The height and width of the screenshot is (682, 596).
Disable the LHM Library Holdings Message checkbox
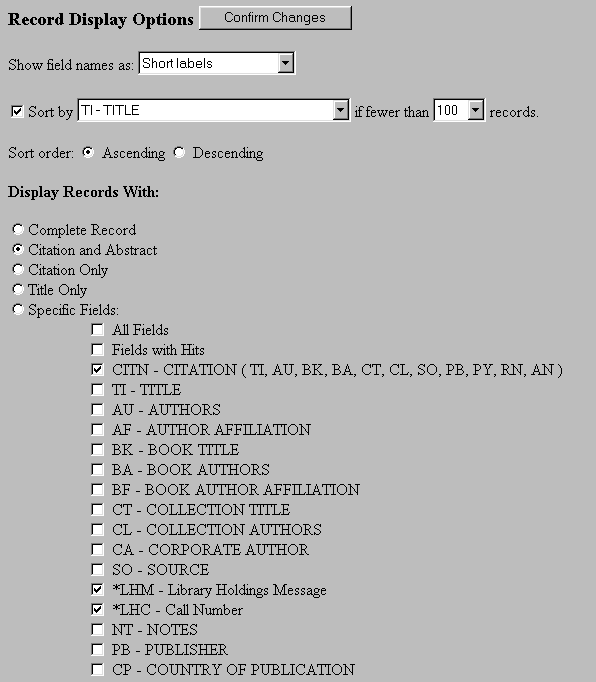97,589
